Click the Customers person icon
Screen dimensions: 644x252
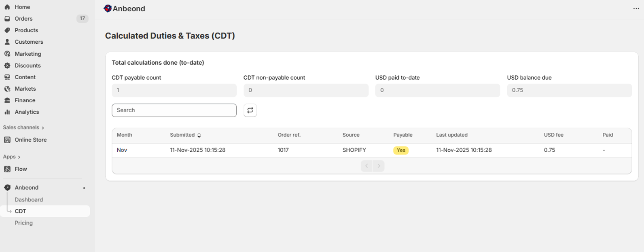click(x=7, y=42)
